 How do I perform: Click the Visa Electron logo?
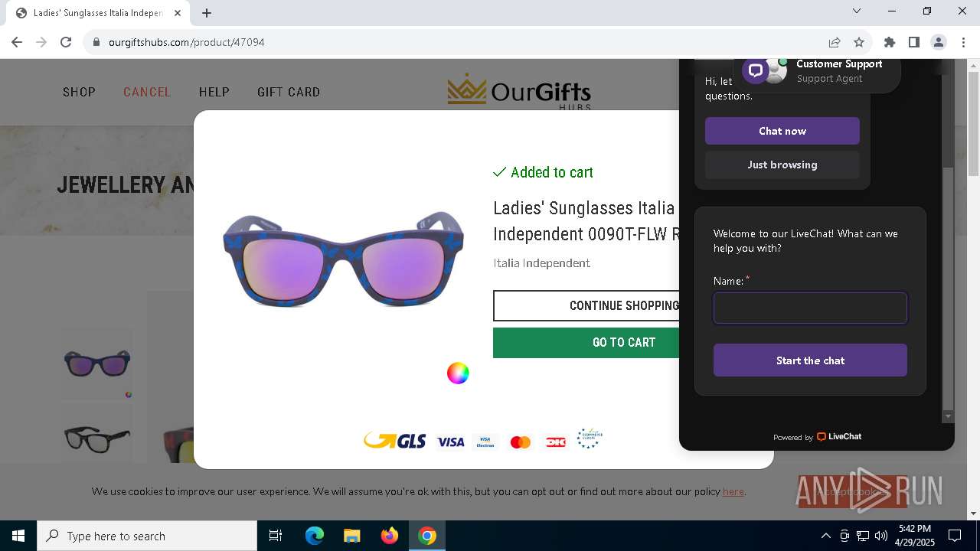tap(485, 442)
